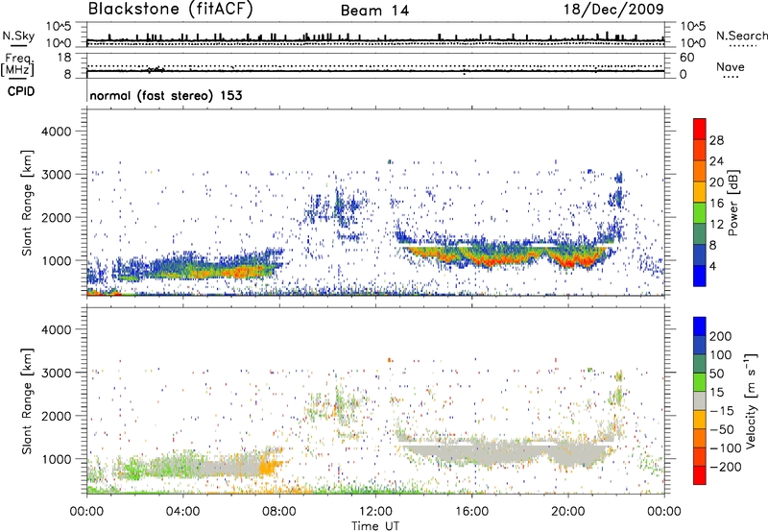Pick the red bottom swatch of the velocity colorbar
The width and height of the screenshot is (768, 532).
pyautogui.click(x=700, y=475)
